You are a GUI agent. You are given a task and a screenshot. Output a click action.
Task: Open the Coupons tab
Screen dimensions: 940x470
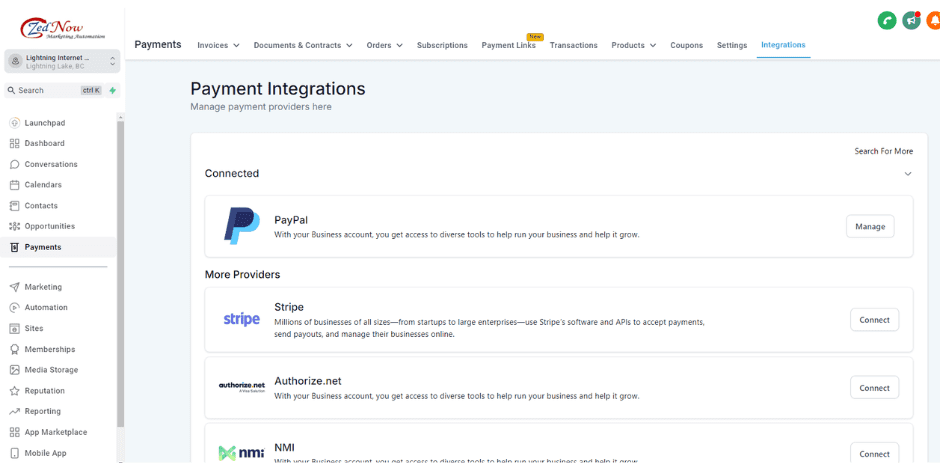tap(686, 46)
